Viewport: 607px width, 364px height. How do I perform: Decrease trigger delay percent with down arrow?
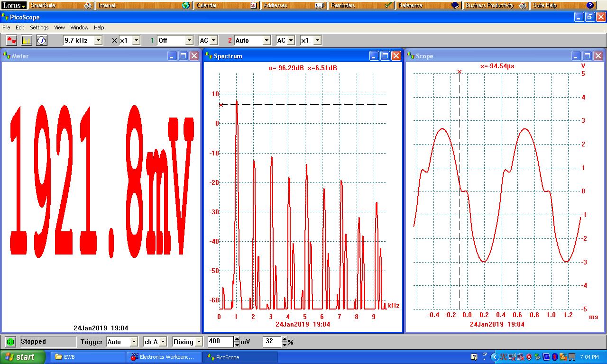click(285, 345)
